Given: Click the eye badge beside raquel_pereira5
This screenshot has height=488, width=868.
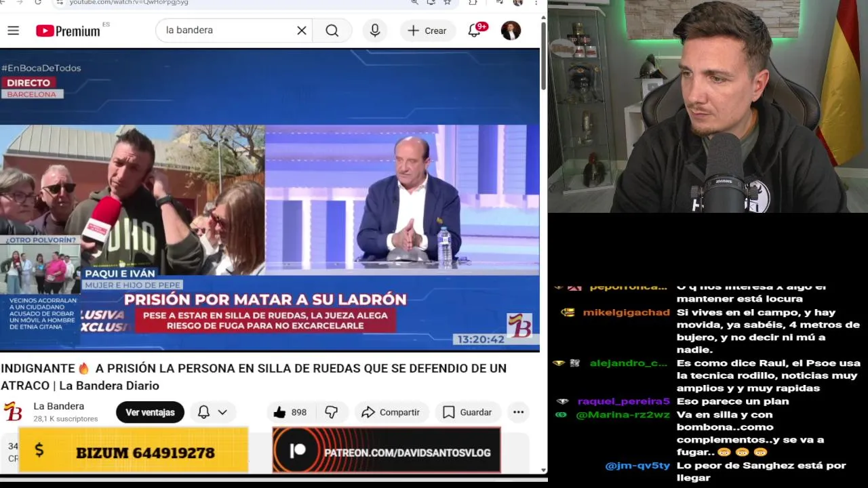Looking at the screenshot, I should click(562, 401).
